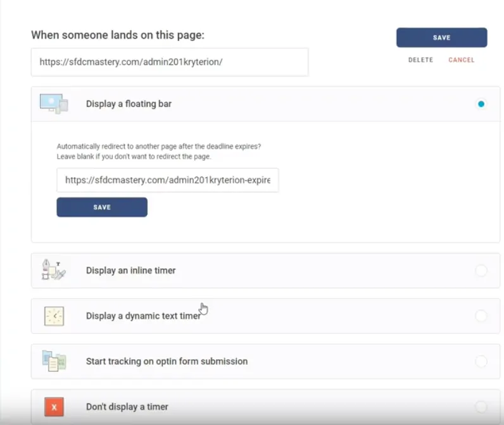The height and width of the screenshot is (425, 504).
Task: Click Start tracking on optin form submission text
Action: 167,362
